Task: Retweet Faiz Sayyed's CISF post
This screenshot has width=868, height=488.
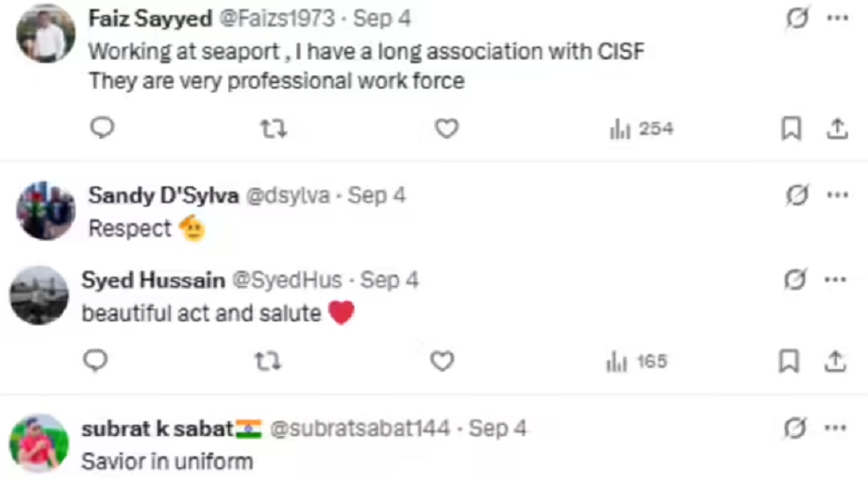Action: pos(274,128)
